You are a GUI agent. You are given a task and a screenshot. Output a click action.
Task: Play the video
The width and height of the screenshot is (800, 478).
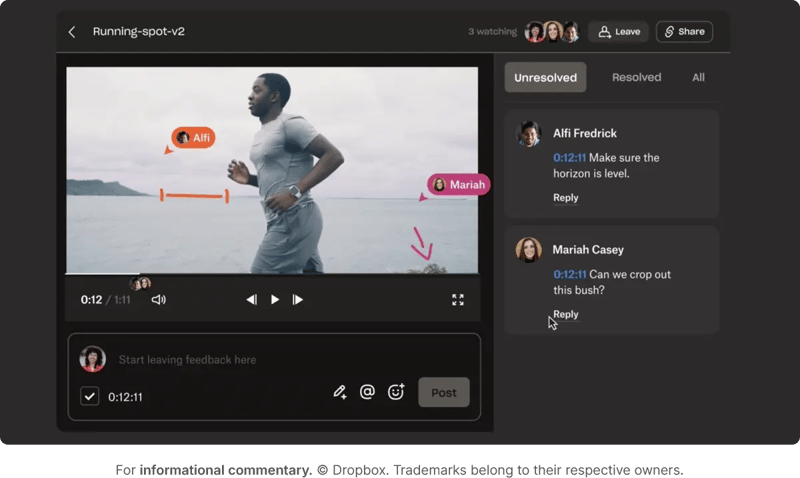tap(274, 299)
